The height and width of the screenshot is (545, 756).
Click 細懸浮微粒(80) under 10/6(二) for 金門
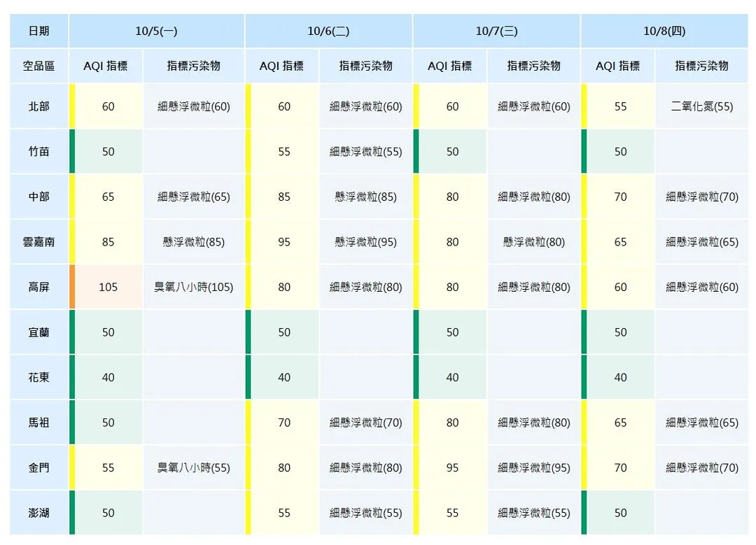[x=365, y=467]
